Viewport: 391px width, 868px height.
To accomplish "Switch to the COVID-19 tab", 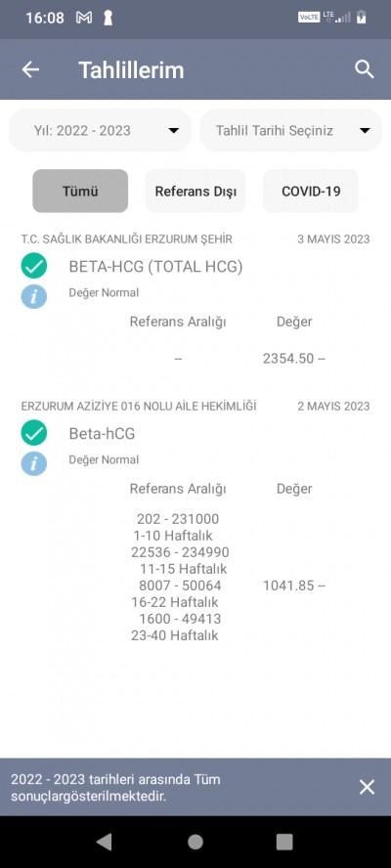I will pyautogui.click(x=311, y=191).
